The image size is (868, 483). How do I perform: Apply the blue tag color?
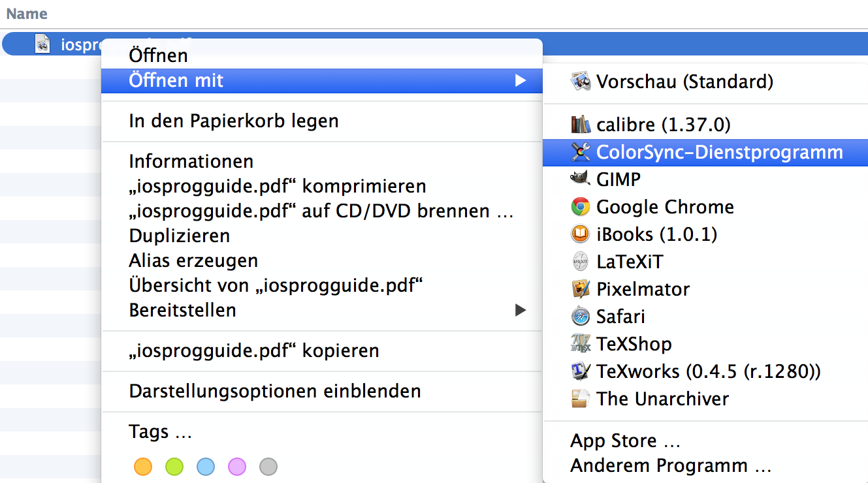click(205, 467)
